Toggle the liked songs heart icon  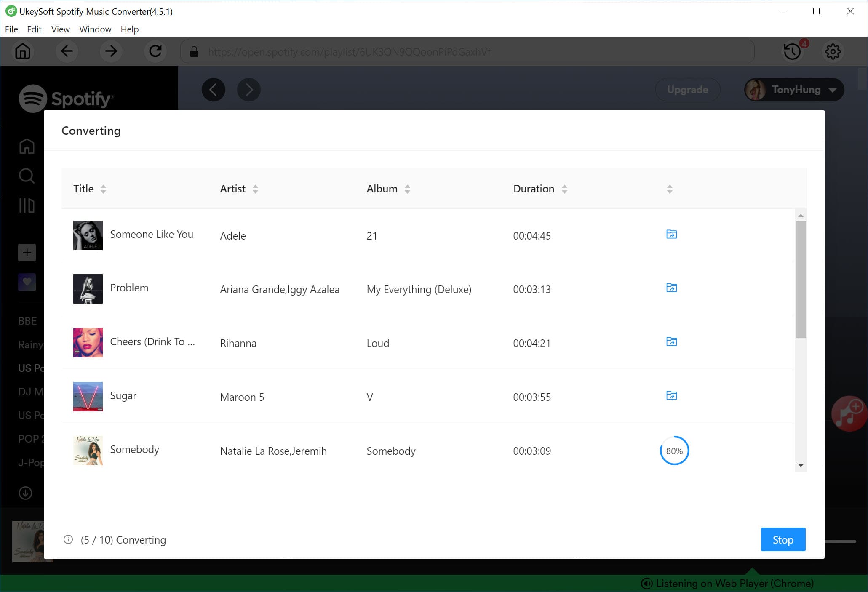(x=26, y=282)
